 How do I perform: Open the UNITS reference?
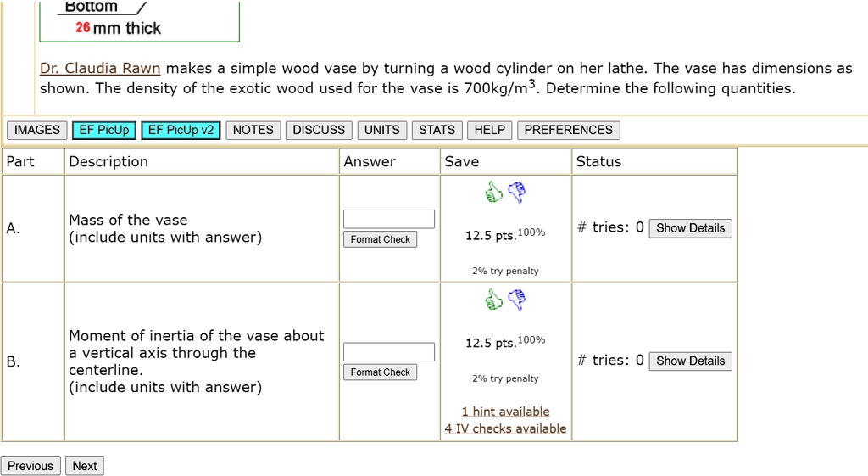[x=381, y=130]
